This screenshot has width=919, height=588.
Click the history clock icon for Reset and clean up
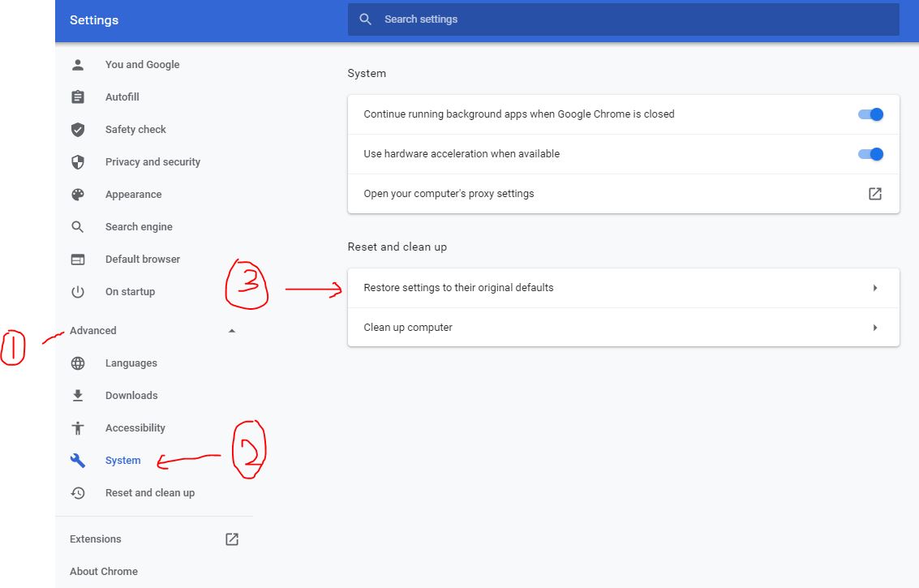coord(77,493)
